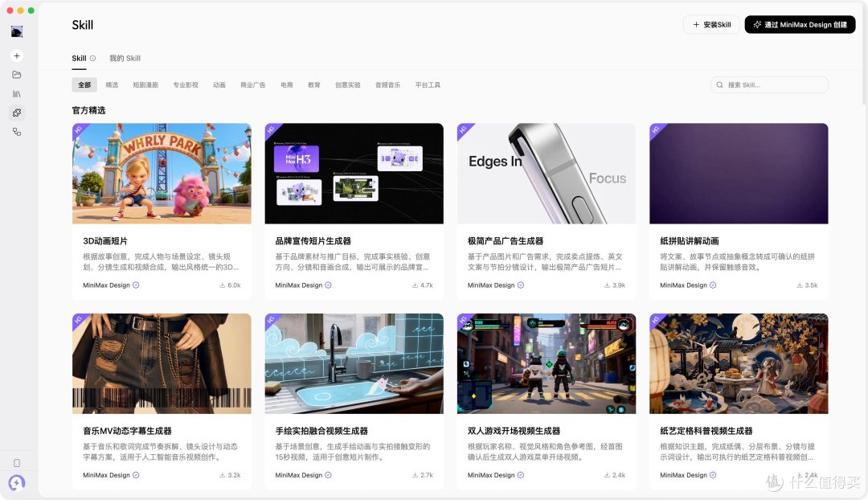Screen dimensions: 868x500
Task: Click the info icon beside Skill tab
Action: coord(93,58)
